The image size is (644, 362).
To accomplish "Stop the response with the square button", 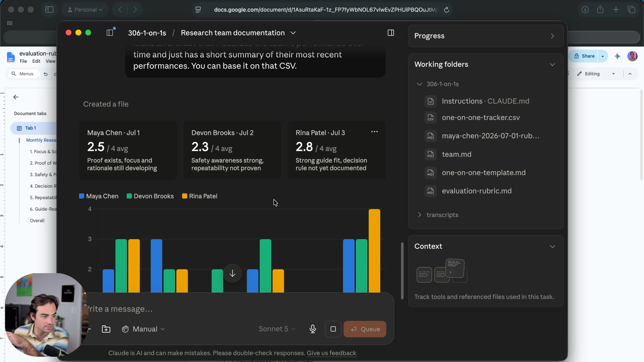I will tap(333, 329).
